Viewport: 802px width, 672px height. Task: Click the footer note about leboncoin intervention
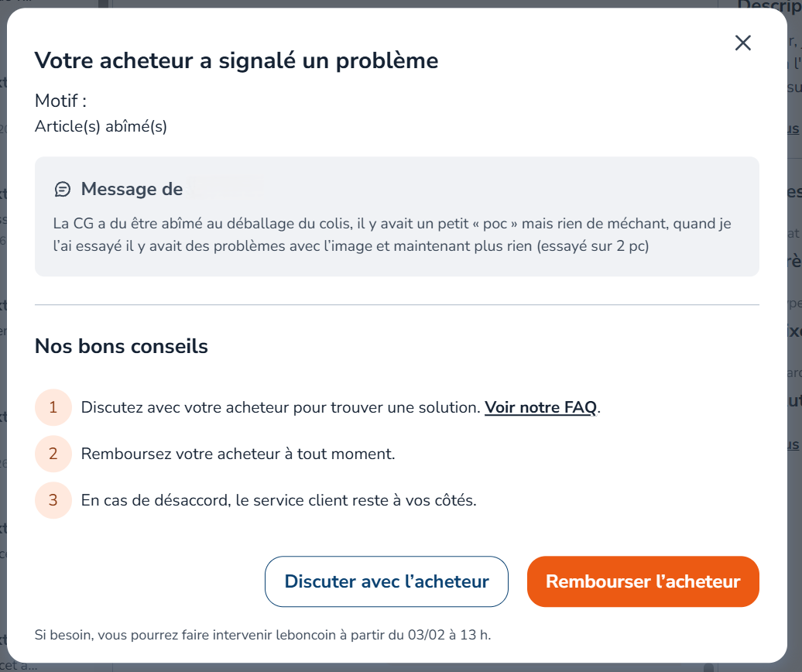click(262, 636)
